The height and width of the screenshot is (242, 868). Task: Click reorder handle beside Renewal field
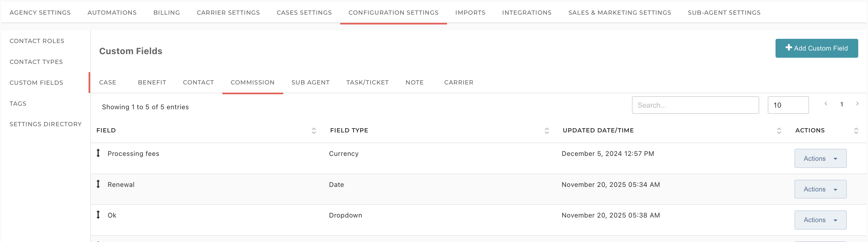pyautogui.click(x=98, y=184)
